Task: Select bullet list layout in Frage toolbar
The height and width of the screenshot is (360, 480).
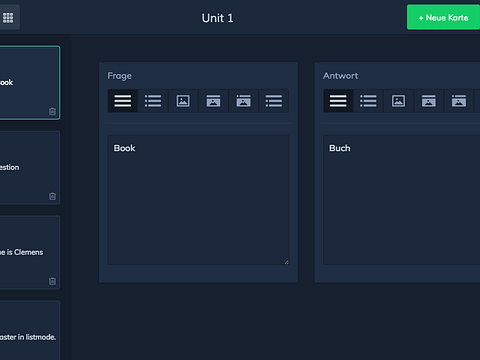Action: coord(153,101)
